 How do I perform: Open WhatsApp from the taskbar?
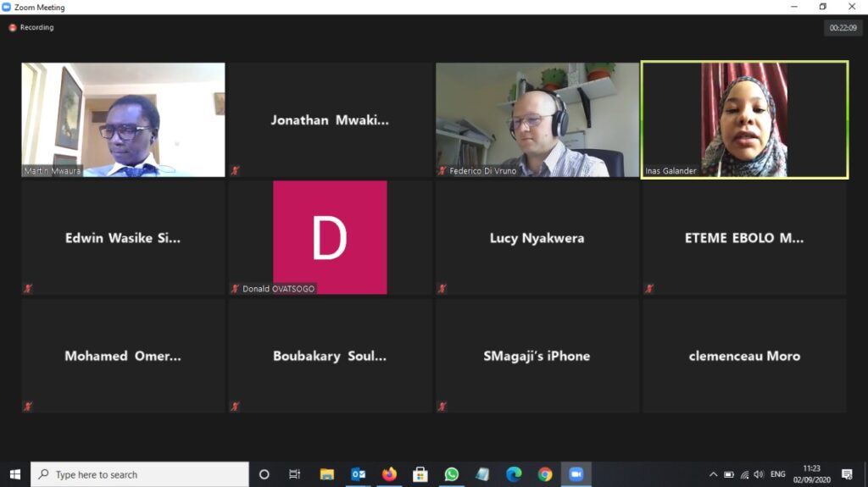click(451, 474)
